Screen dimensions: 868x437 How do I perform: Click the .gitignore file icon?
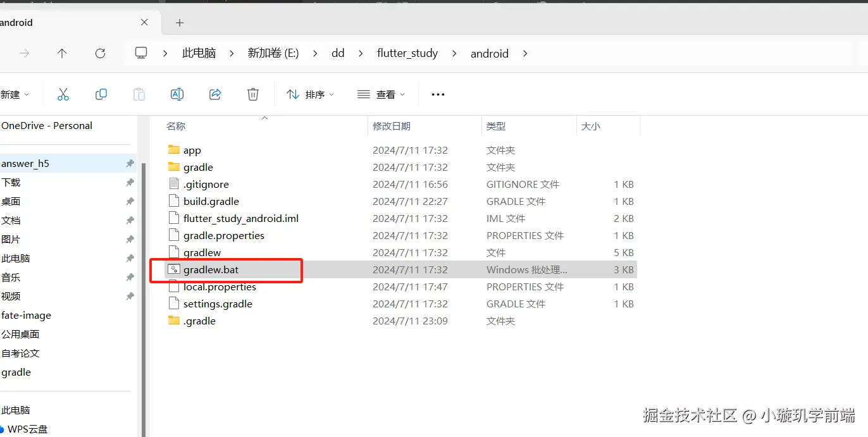[174, 184]
